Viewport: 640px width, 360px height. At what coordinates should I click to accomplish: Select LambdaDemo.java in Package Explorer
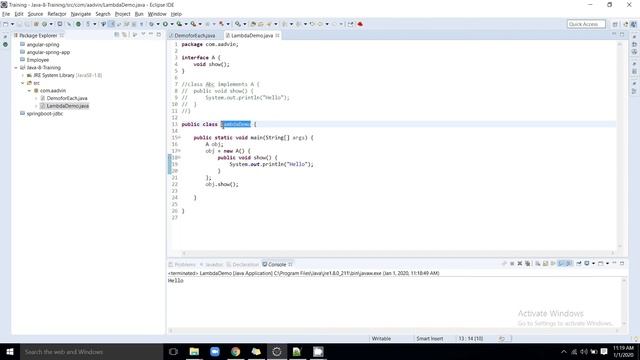point(67,106)
